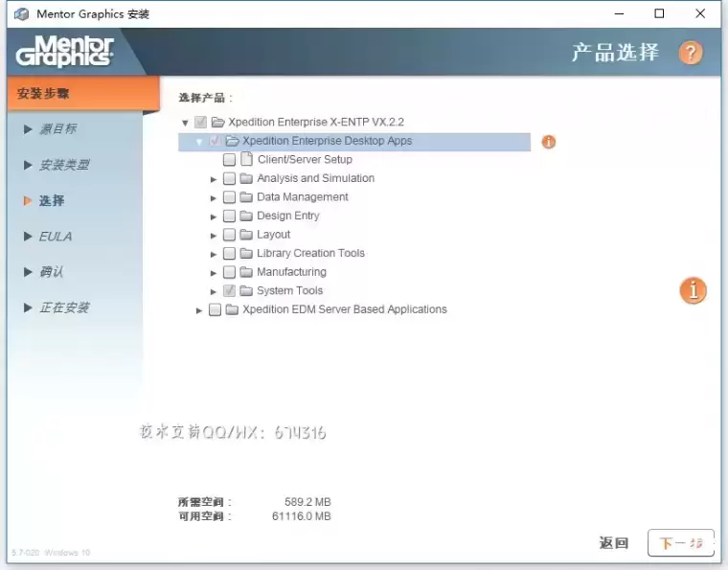728x570 pixels.
Task: Click the installer title bar icon
Action: pyautogui.click(x=21, y=14)
